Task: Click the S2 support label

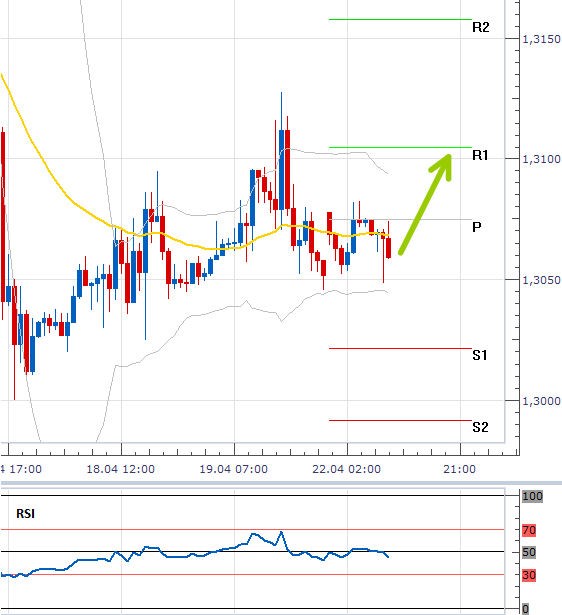Action: [480, 427]
